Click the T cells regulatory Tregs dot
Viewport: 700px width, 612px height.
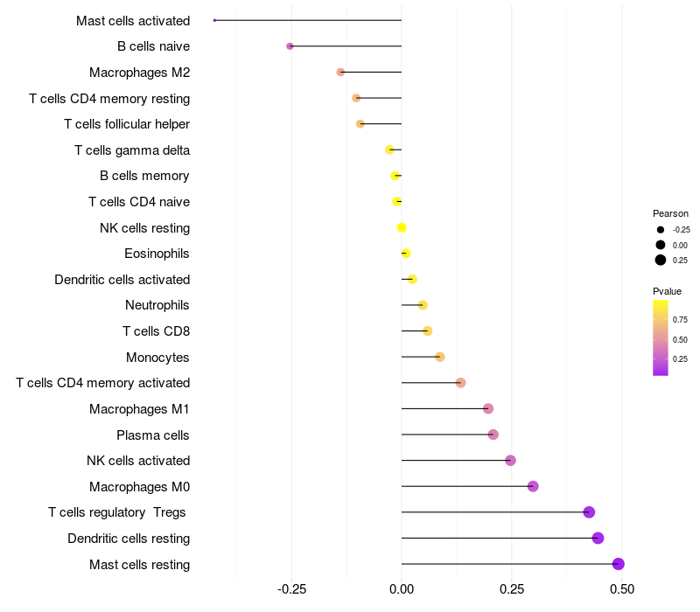[x=589, y=512]
